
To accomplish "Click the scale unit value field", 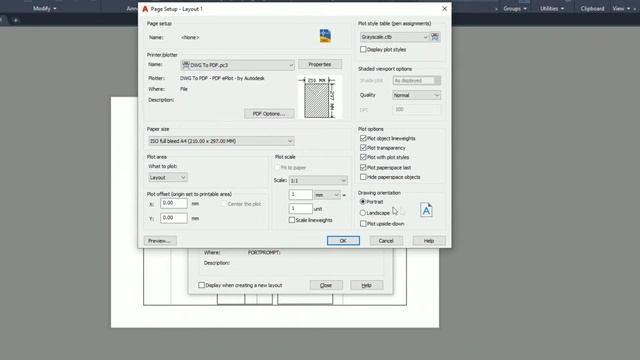I will point(301,209).
